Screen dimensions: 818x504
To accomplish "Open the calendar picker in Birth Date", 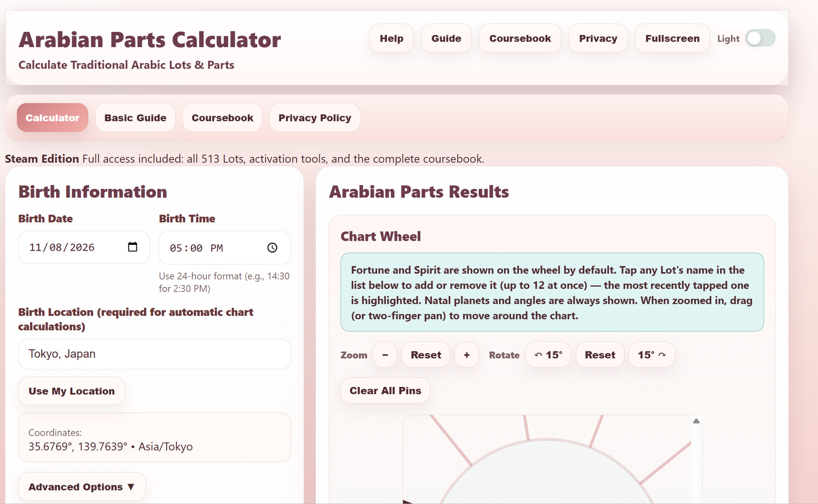I will click(x=133, y=247).
